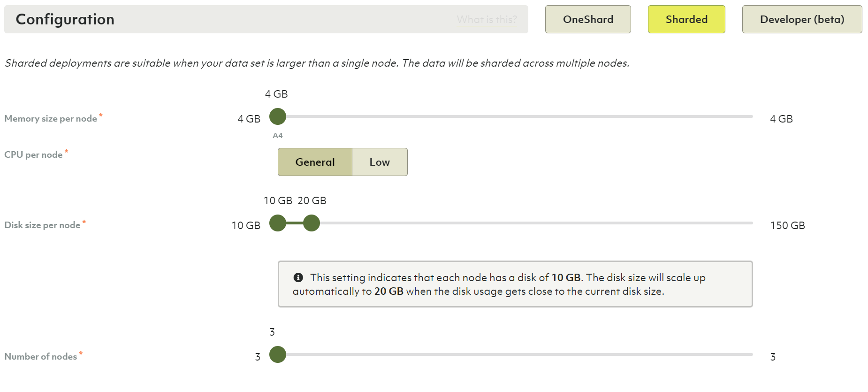Click the green range between disk handles
868x392 pixels.
tap(295, 223)
